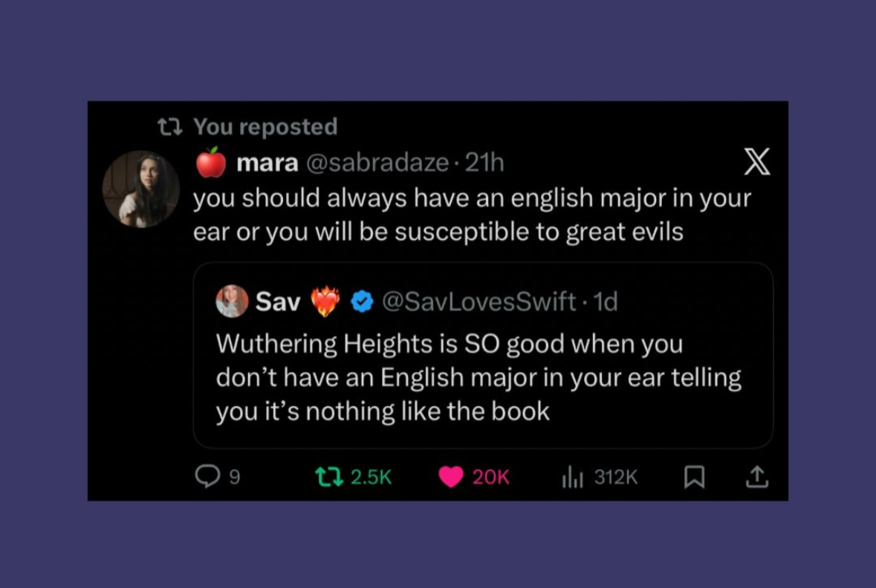Unlike the post via pink heart
This screenshot has width=876, height=588.
[x=451, y=477]
